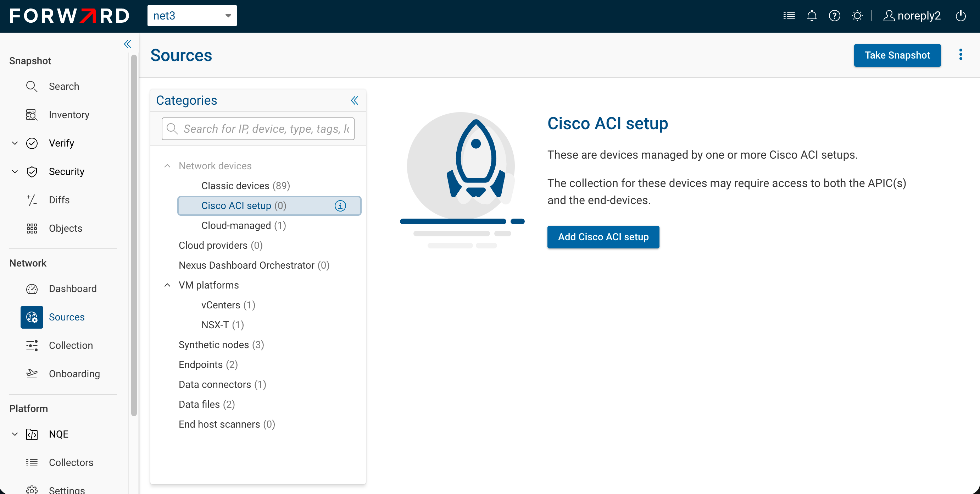Click the power logout icon
The height and width of the screenshot is (494, 980).
pyautogui.click(x=960, y=16)
